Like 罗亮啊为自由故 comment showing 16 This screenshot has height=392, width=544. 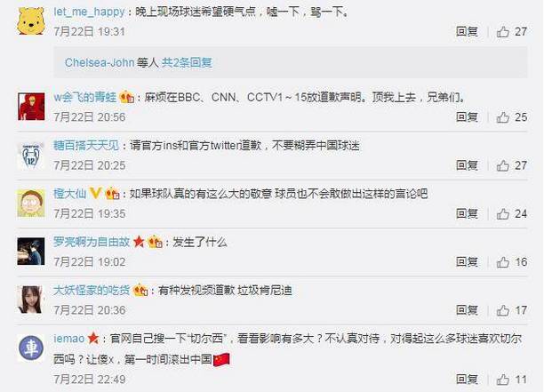pyautogui.click(x=503, y=262)
